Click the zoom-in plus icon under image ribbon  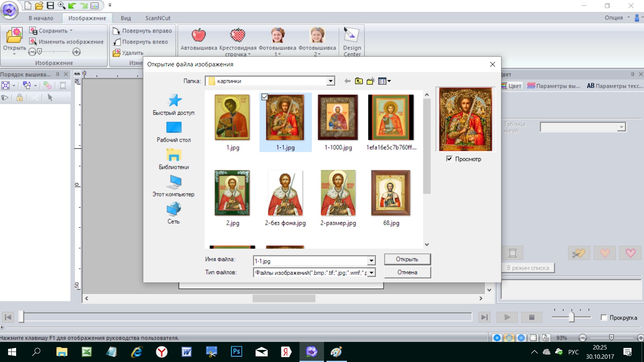pos(76,52)
